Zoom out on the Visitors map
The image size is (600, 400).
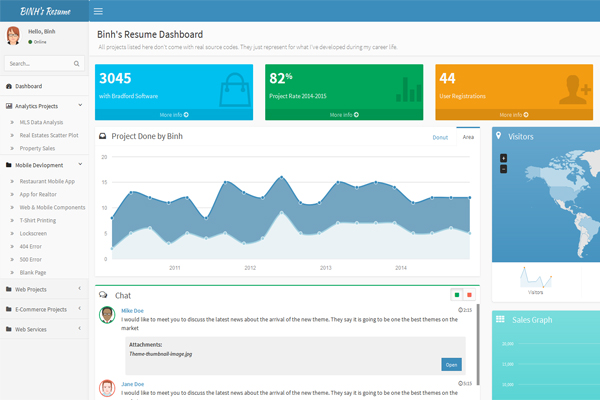coord(503,168)
